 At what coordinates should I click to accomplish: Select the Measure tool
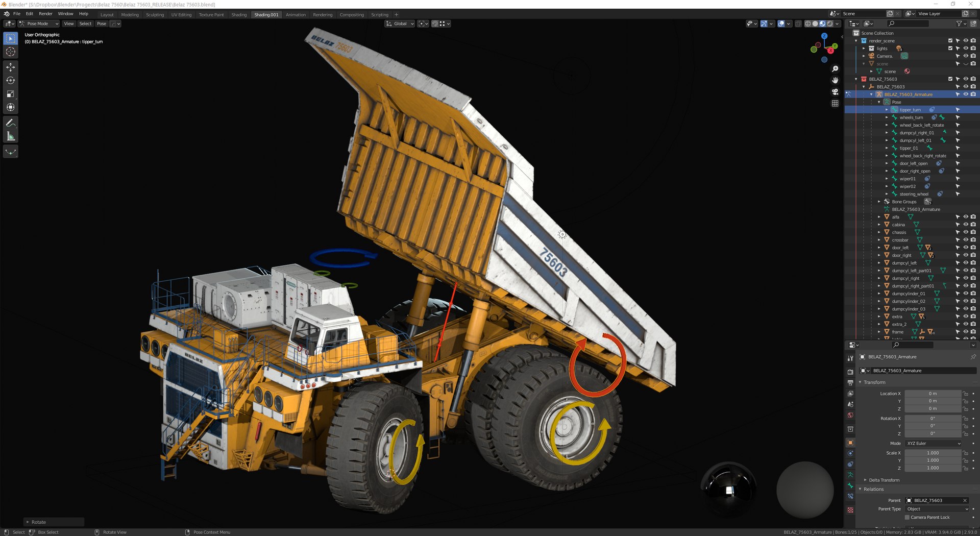point(11,136)
